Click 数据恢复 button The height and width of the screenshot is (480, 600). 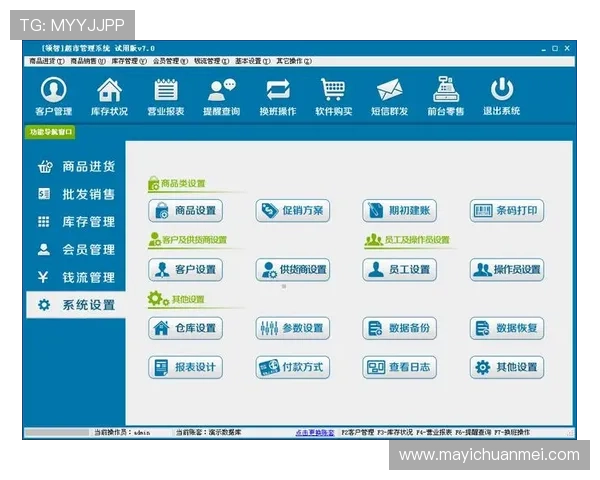(x=507, y=328)
